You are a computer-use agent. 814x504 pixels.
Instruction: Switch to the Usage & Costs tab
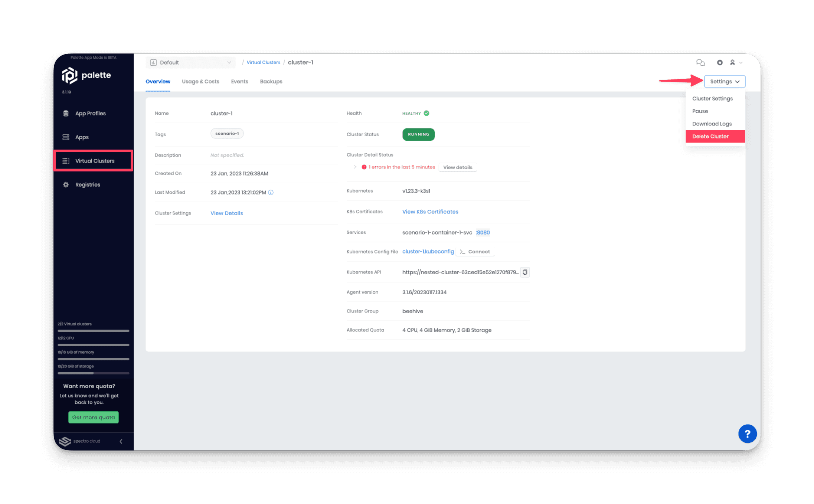200,81
